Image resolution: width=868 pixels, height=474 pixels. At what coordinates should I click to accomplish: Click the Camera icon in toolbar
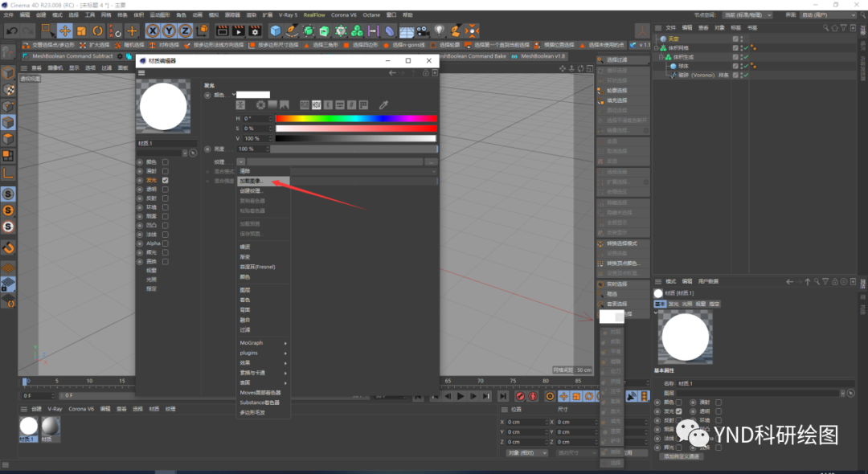point(423,31)
